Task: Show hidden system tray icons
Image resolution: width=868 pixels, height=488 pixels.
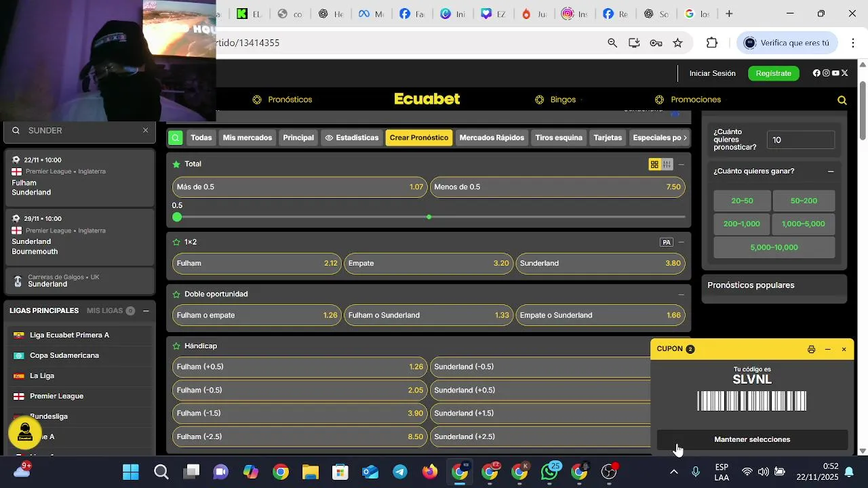Action: pos(673,472)
